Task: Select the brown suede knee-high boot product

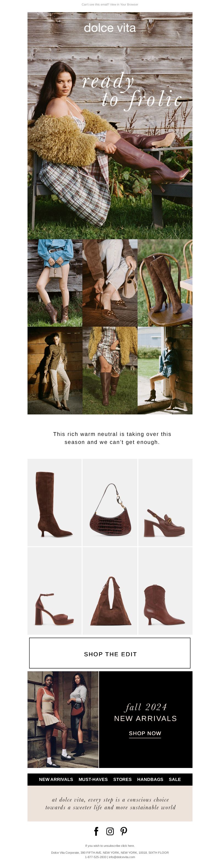Action: tap(54, 502)
